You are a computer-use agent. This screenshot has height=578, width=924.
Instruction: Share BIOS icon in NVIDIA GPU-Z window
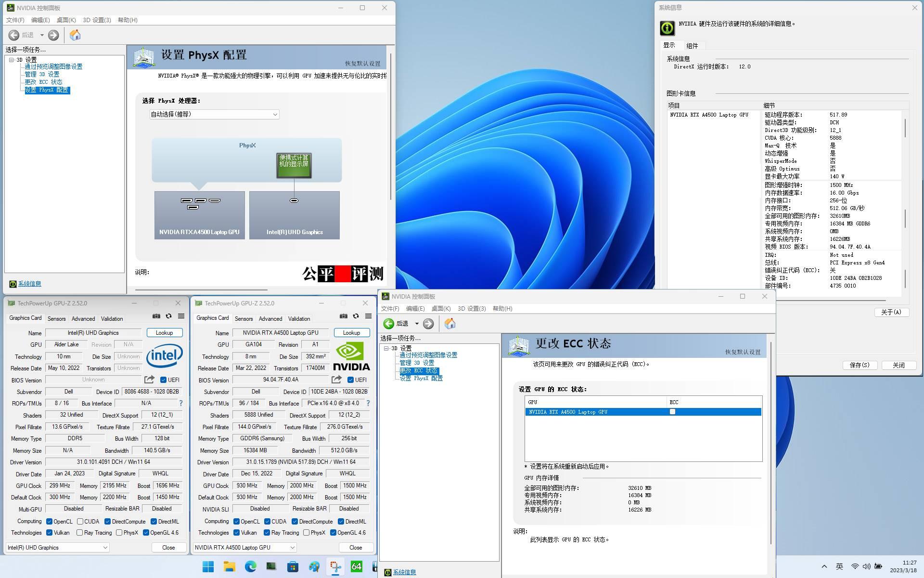pyautogui.click(x=336, y=380)
